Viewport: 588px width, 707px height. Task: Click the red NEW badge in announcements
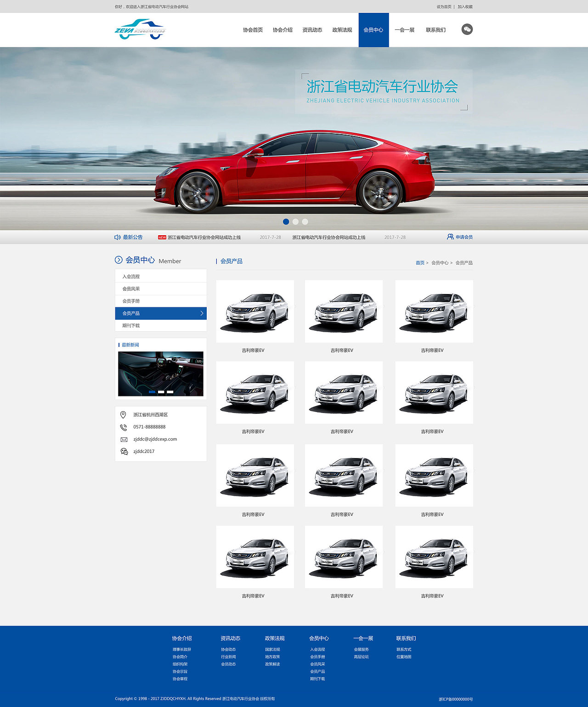(x=162, y=238)
